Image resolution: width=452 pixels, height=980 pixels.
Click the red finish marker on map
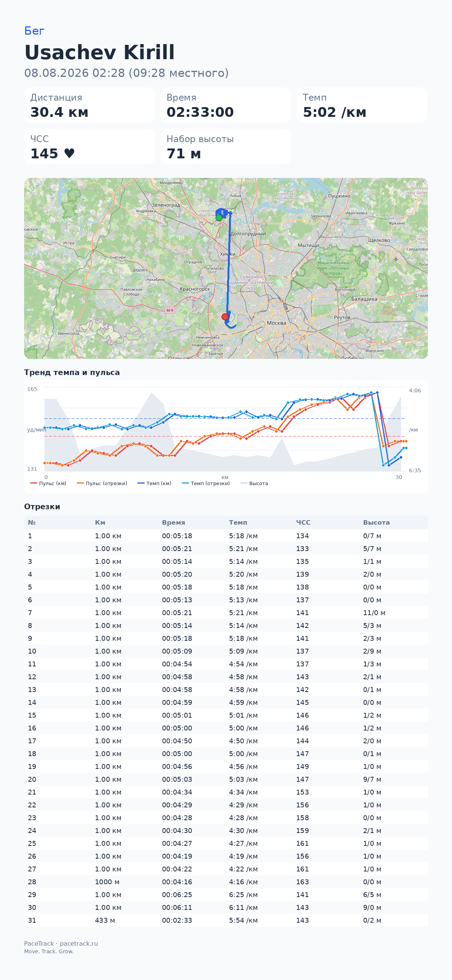click(x=225, y=317)
